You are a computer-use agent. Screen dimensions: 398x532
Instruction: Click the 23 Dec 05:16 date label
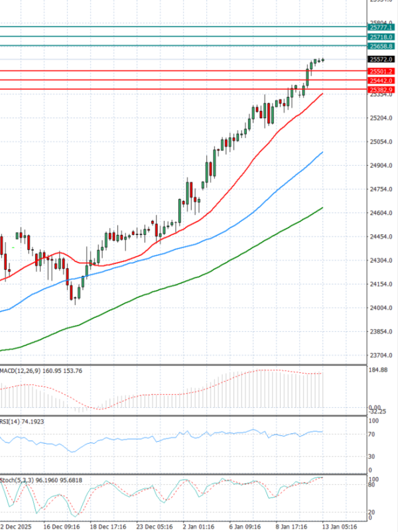pyautogui.click(x=153, y=525)
